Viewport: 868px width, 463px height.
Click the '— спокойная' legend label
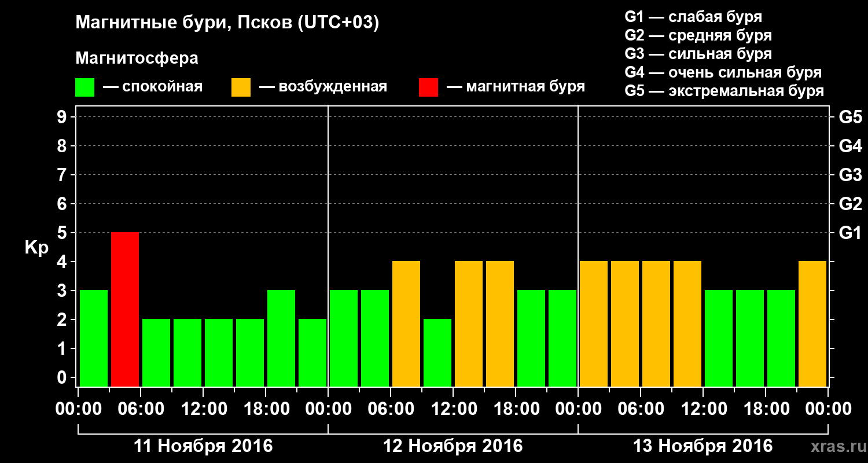pyautogui.click(x=153, y=87)
